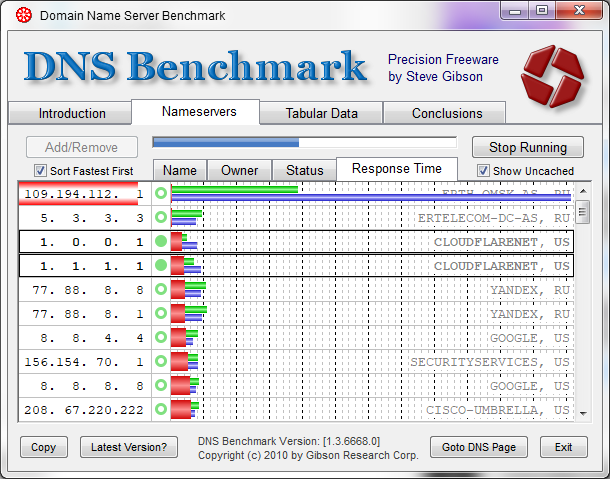Click status circle for 109.194.112.1
The height and width of the screenshot is (479, 610).
point(161,193)
